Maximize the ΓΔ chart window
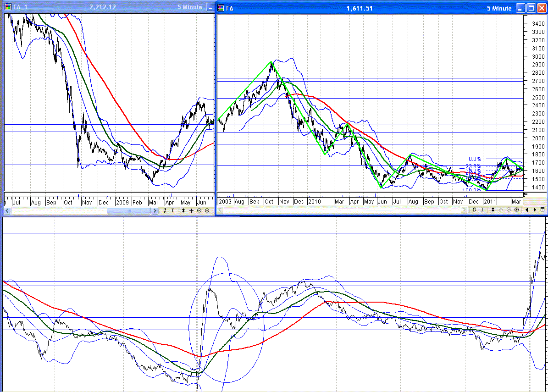548x392 pixels. tap(531, 8)
